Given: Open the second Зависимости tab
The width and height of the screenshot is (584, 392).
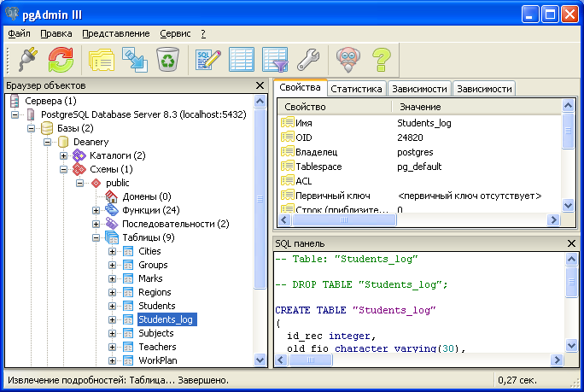Looking at the screenshot, I should tap(484, 89).
